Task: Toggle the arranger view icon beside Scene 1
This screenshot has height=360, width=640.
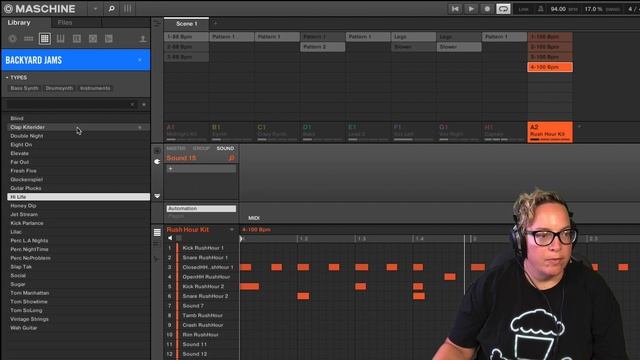Action: pos(157,24)
